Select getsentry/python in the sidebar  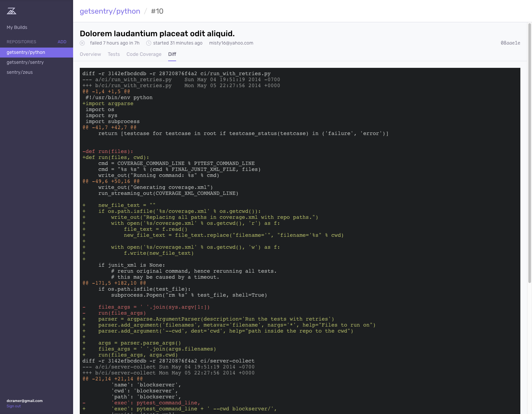(x=26, y=52)
